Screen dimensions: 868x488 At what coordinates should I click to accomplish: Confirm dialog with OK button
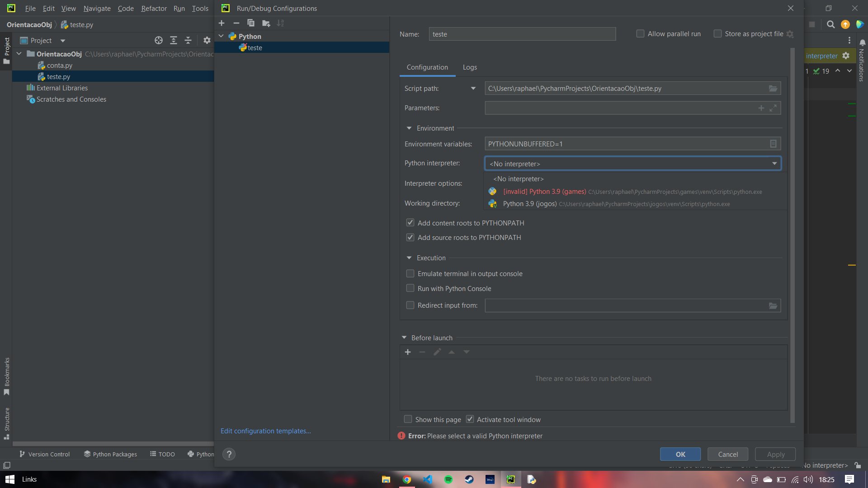pyautogui.click(x=680, y=454)
